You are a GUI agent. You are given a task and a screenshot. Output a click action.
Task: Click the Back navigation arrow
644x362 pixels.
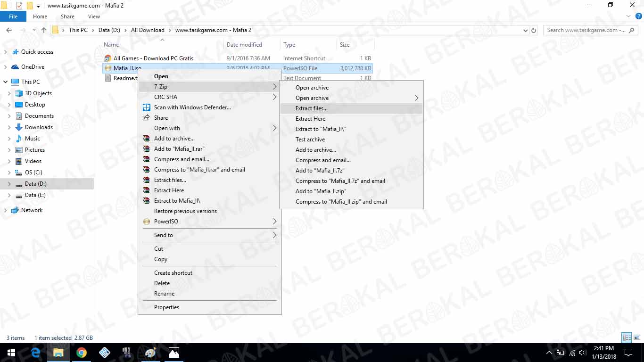(9, 30)
